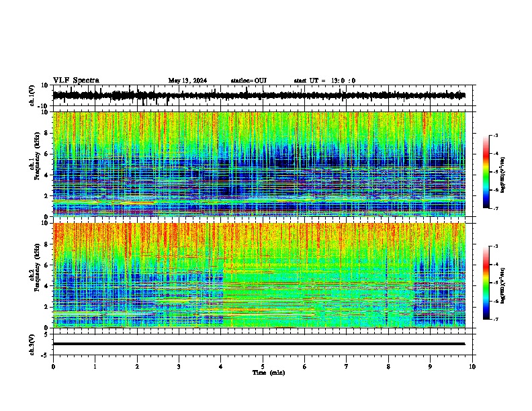Click the "4" kHz tick on ch.2 spectrogram axis

coord(46,286)
